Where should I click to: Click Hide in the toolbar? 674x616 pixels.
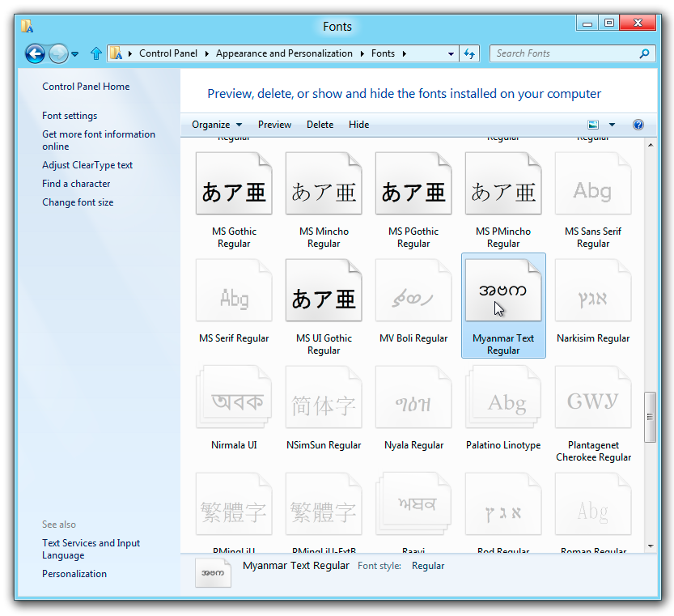pyautogui.click(x=359, y=125)
